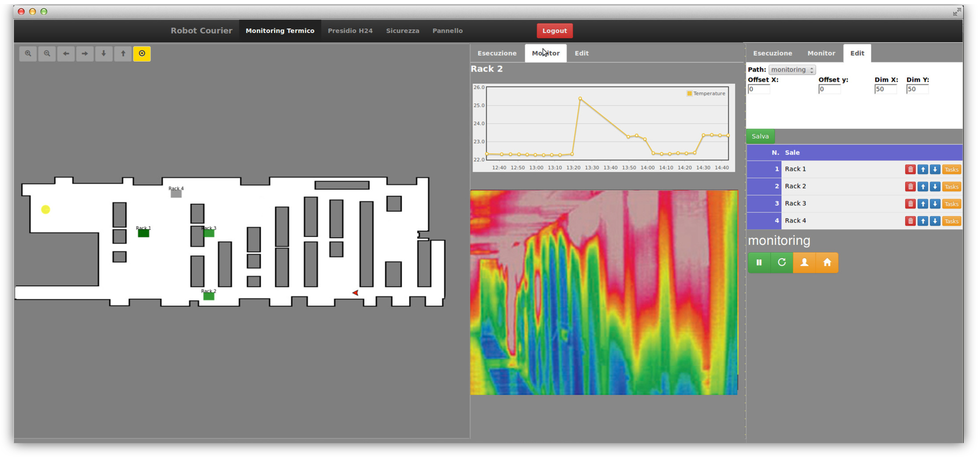This screenshot has width=980, height=462.
Task: Click the red Logout button
Action: pos(554,31)
